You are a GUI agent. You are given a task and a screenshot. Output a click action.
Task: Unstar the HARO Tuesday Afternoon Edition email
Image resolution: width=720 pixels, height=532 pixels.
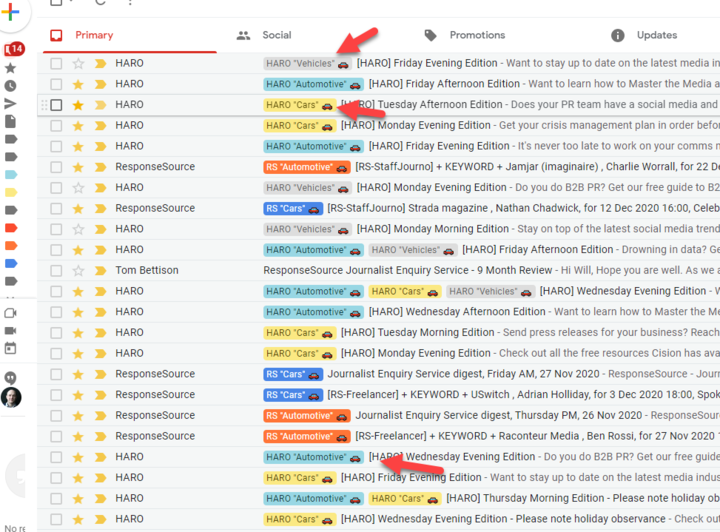(x=79, y=105)
